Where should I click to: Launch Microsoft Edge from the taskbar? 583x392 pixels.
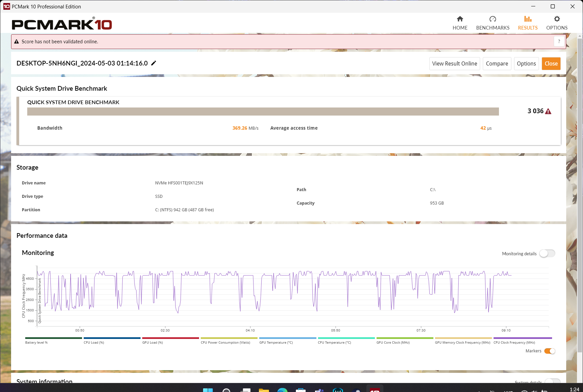point(282,390)
